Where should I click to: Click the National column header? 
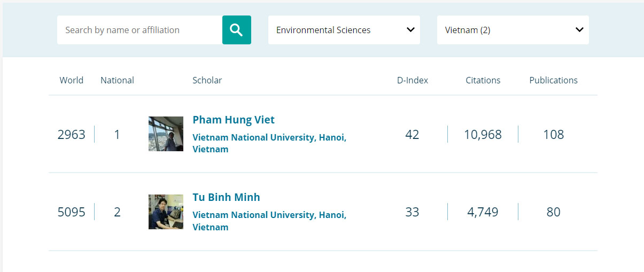click(x=117, y=80)
